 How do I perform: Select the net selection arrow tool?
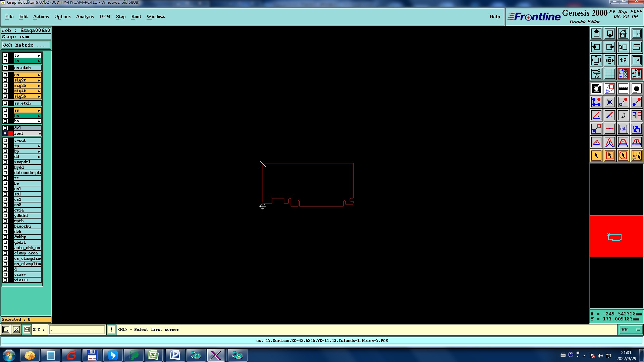click(x=636, y=156)
